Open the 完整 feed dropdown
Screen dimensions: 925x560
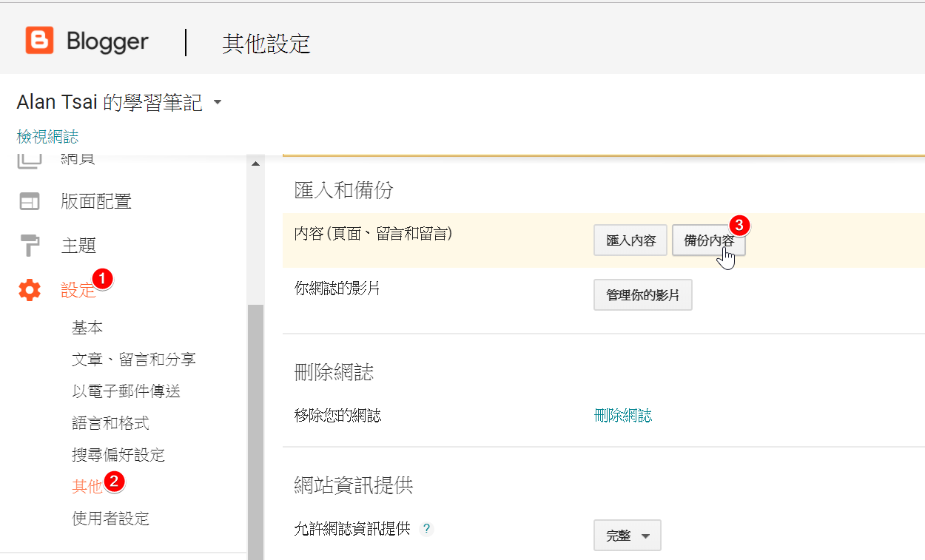coord(628,536)
